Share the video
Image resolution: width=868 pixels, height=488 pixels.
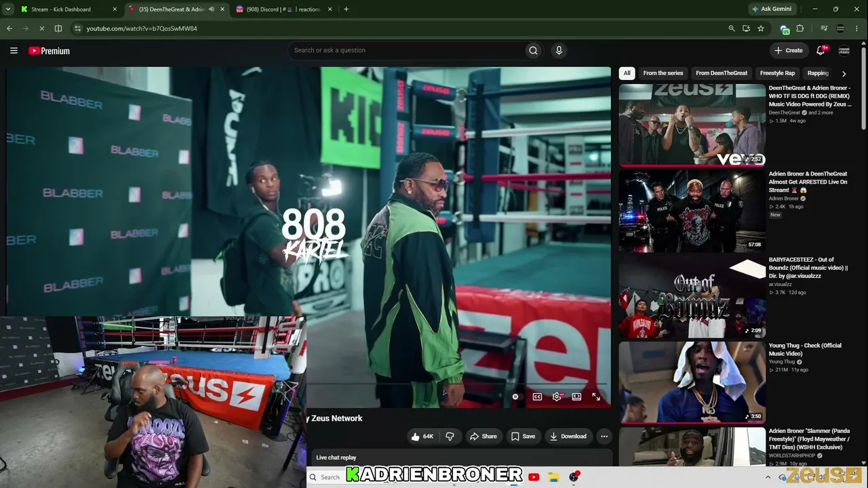pyautogui.click(x=484, y=436)
